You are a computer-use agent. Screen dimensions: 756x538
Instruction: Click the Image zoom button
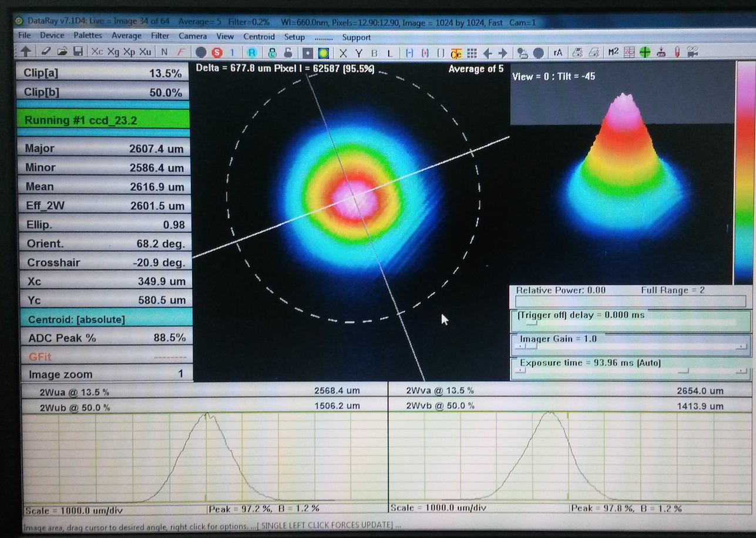(x=107, y=374)
